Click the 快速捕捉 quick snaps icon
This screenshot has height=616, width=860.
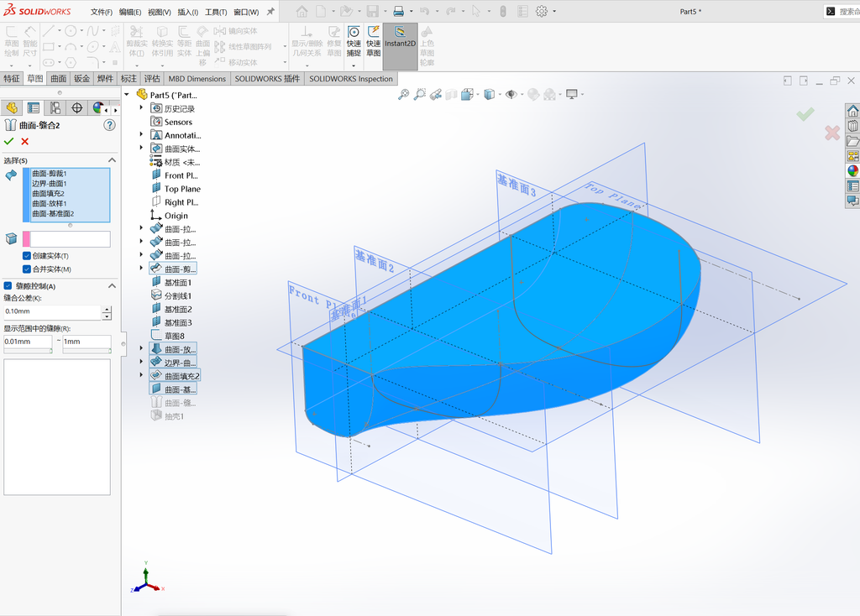[354, 41]
